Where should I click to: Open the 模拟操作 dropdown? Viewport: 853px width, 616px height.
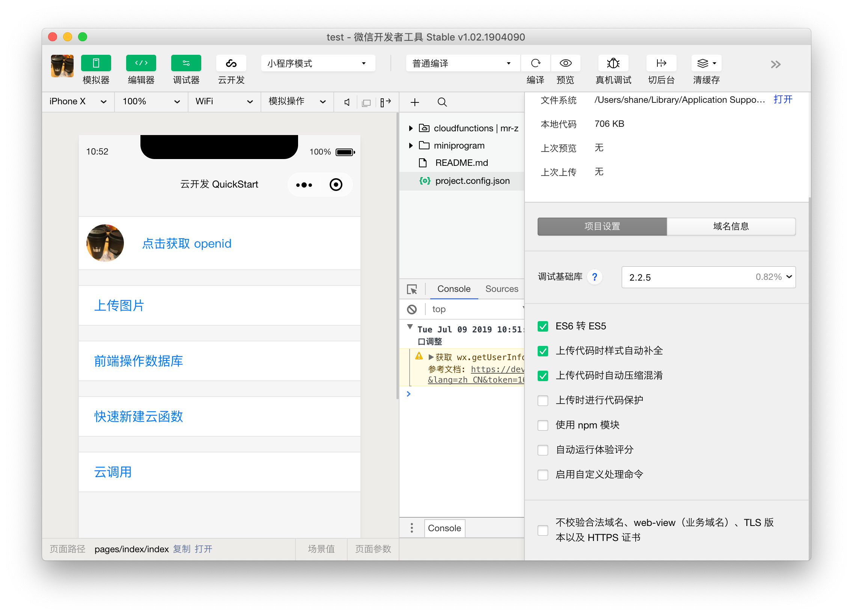(297, 101)
